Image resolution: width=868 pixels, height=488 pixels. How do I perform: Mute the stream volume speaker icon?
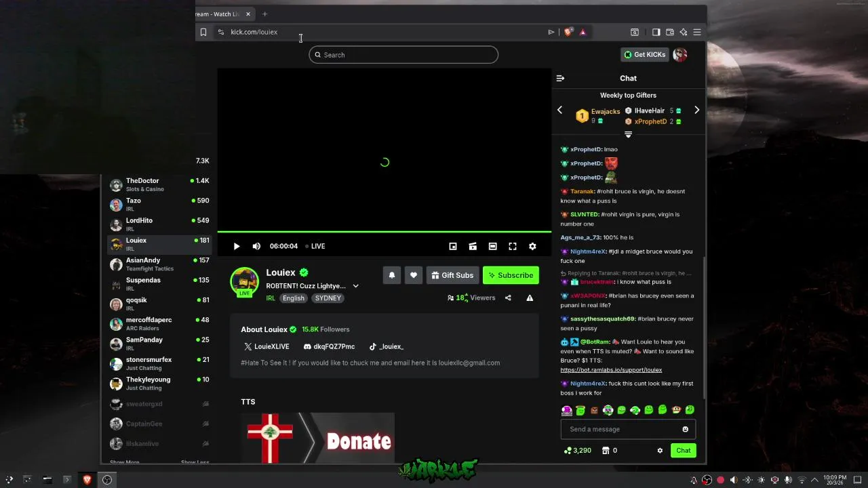coord(256,246)
